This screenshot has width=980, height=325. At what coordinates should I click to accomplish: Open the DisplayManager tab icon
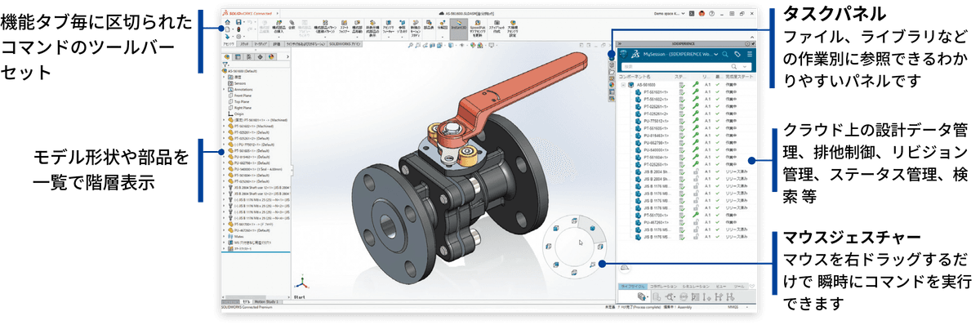coord(271,56)
